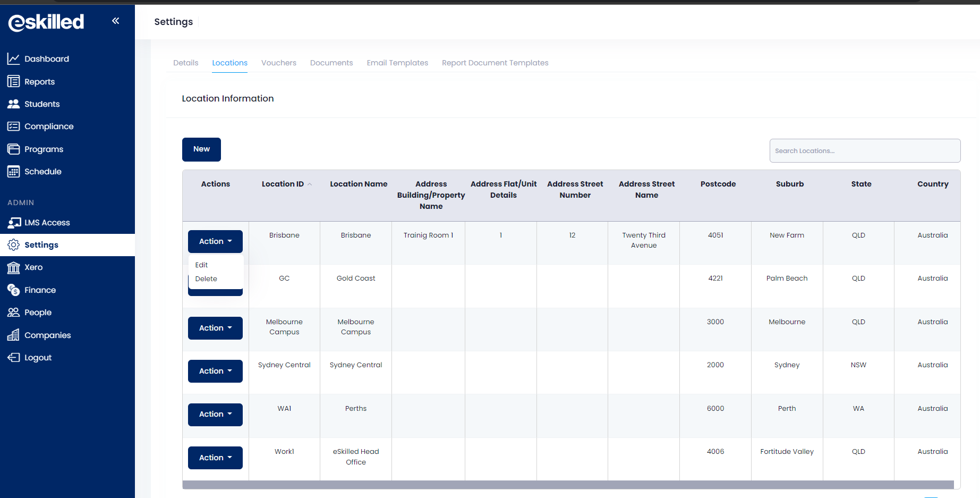Open the Documents tab
980x498 pixels.
coord(331,63)
